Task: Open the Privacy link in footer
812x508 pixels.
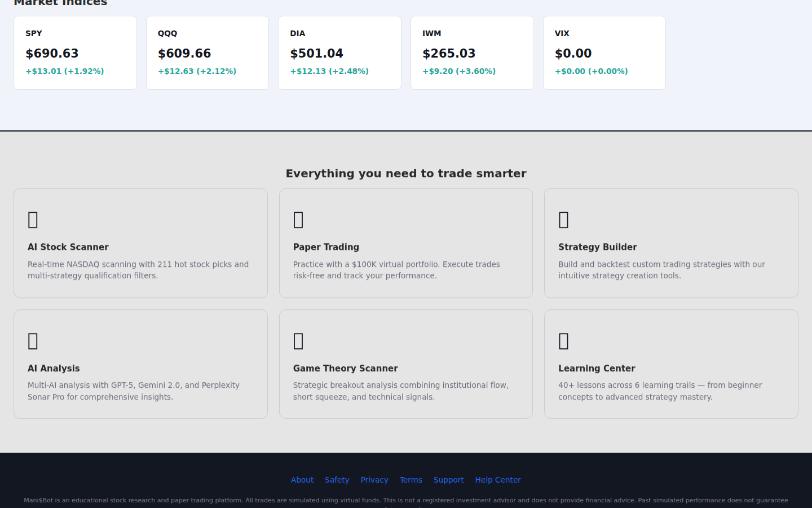Action: point(374,480)
